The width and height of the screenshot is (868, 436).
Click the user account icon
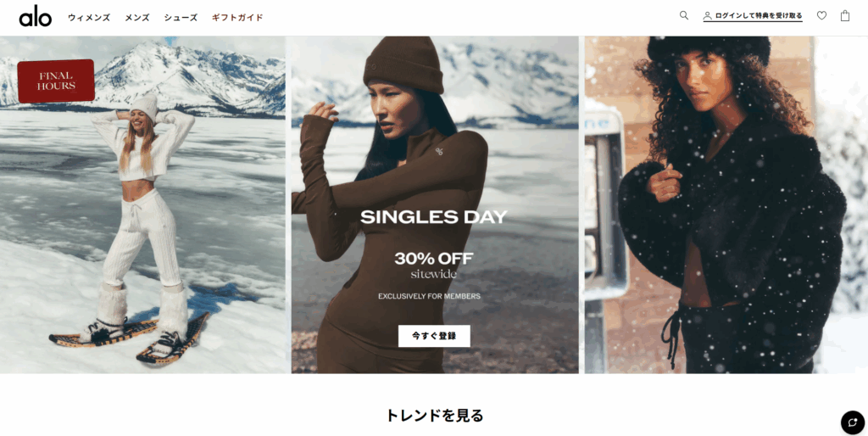[x=708, y=16]
